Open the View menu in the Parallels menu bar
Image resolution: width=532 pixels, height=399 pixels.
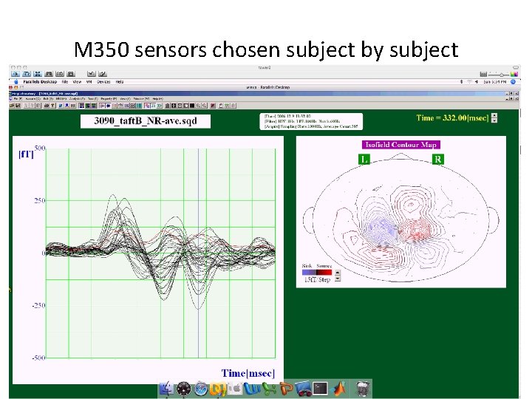point(77,82)
